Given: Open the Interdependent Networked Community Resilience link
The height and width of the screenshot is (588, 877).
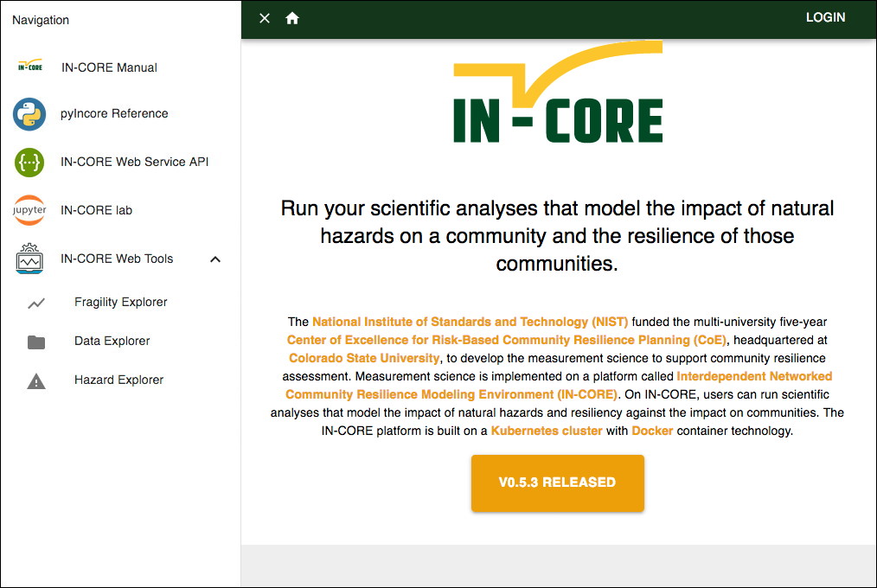Looking at the screenshot, I should click(x=559, y=385).
